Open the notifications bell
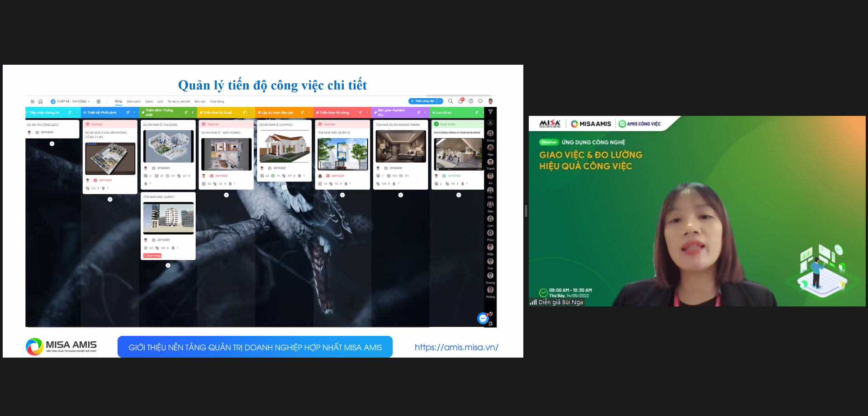The image size is (868, 416). tap(460, 101)
